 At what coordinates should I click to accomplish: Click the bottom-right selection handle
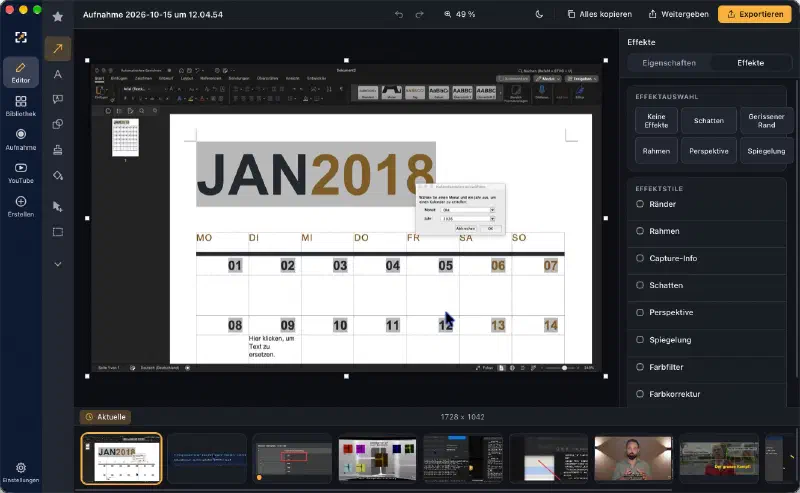pos(606,376)
